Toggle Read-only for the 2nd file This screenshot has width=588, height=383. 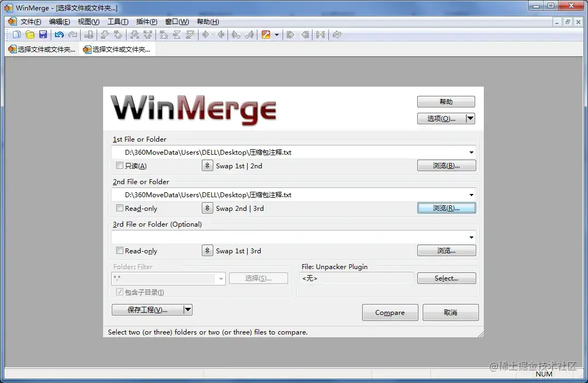pyautogui.click(x=119, y=208)
